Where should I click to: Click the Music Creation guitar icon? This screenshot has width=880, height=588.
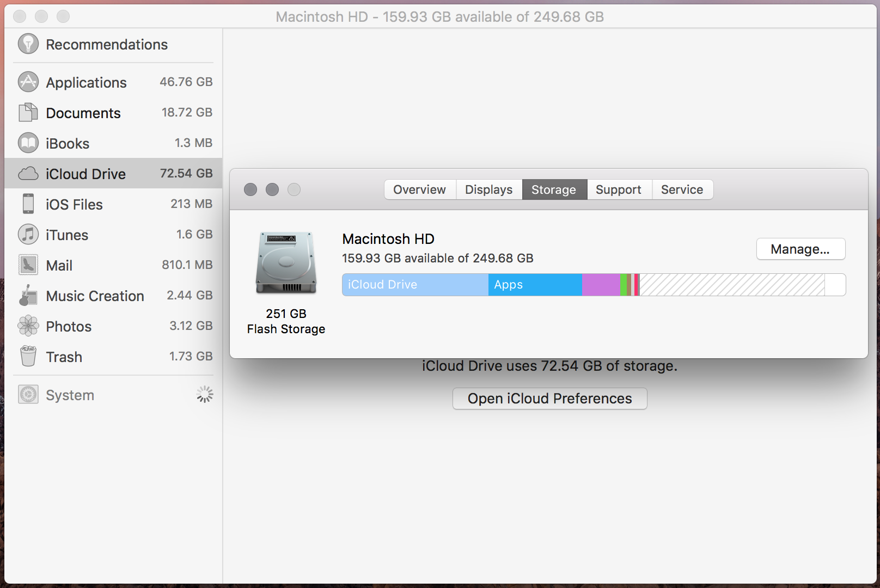tap(28, 296)
